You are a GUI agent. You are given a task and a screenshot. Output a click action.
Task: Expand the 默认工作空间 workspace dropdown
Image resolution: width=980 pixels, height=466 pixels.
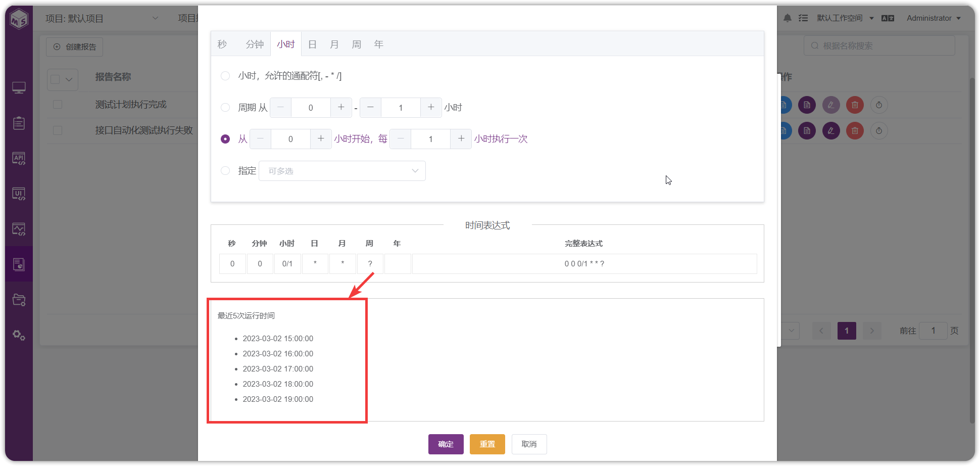(845, 18)
